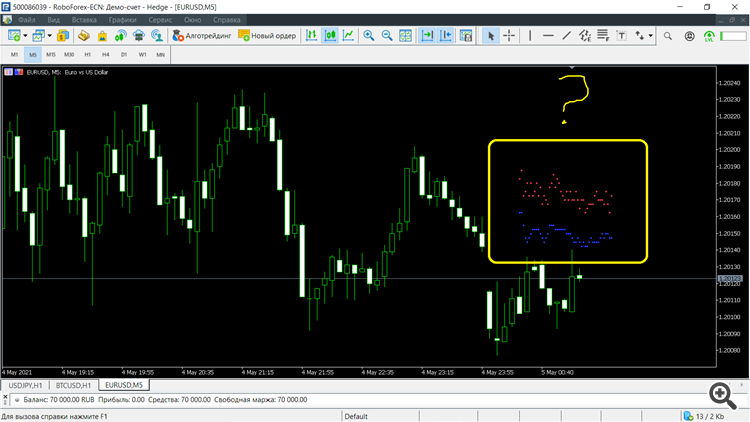750x422 pixels.
Task: Click the chart profiles icon
Action: pyautogui.click(x=38, y=35)
